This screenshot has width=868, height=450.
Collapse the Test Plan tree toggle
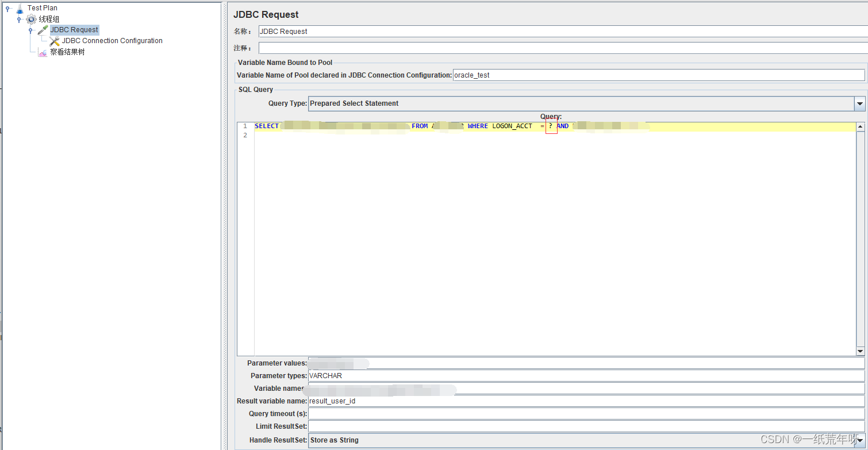[x=7, y=8]
